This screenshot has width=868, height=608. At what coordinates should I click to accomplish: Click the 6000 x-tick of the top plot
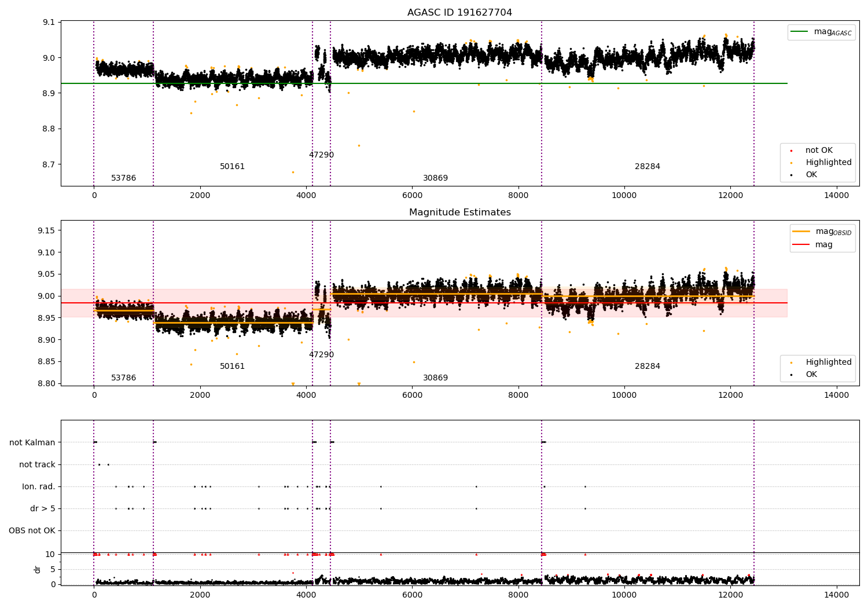click(x=412, y=196)
